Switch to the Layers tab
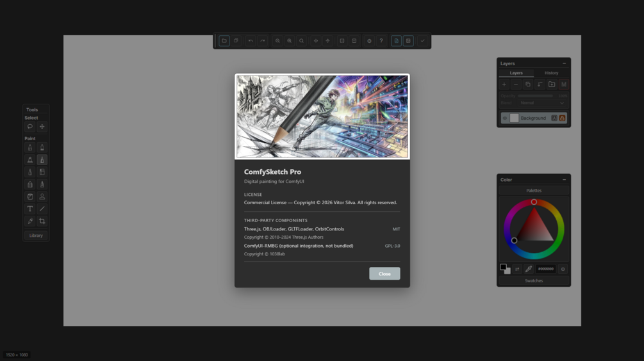Viewport: 644px width, 361px height. (x=516, y=73)
